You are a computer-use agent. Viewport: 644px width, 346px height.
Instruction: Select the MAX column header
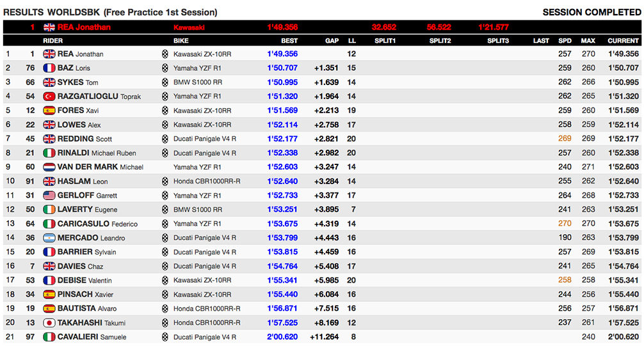click(x=588, y=40)
